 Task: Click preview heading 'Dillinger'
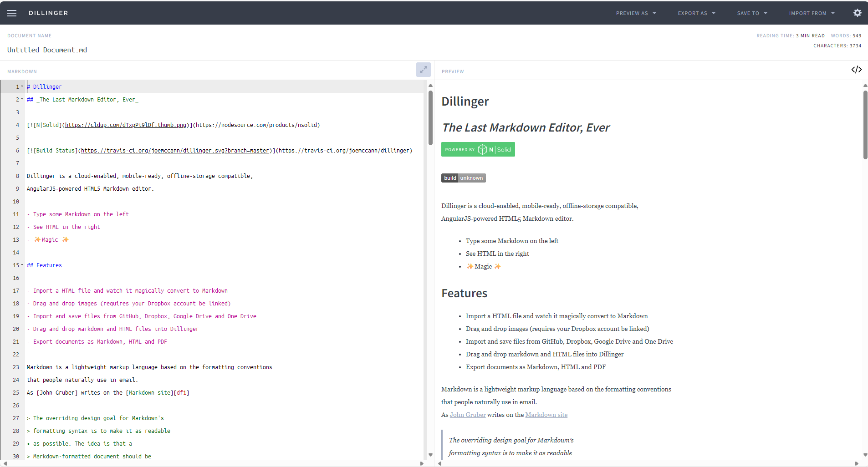coord(465,101)
